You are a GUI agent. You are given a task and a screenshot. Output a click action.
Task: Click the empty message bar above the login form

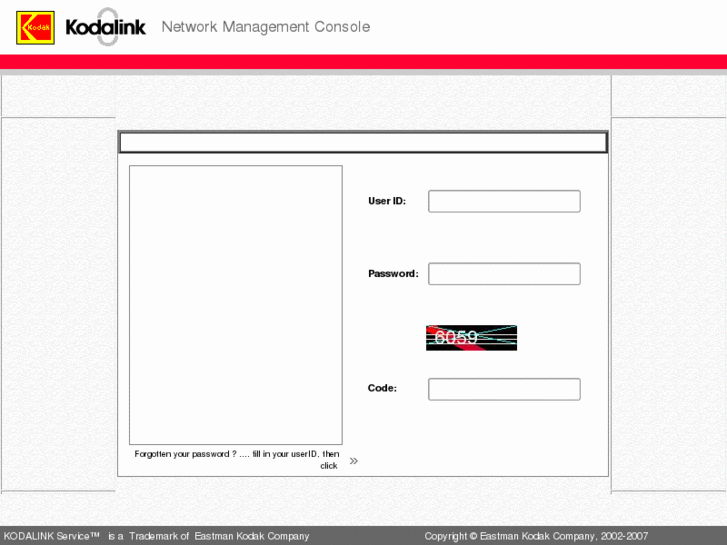click(x=363, y=142)
